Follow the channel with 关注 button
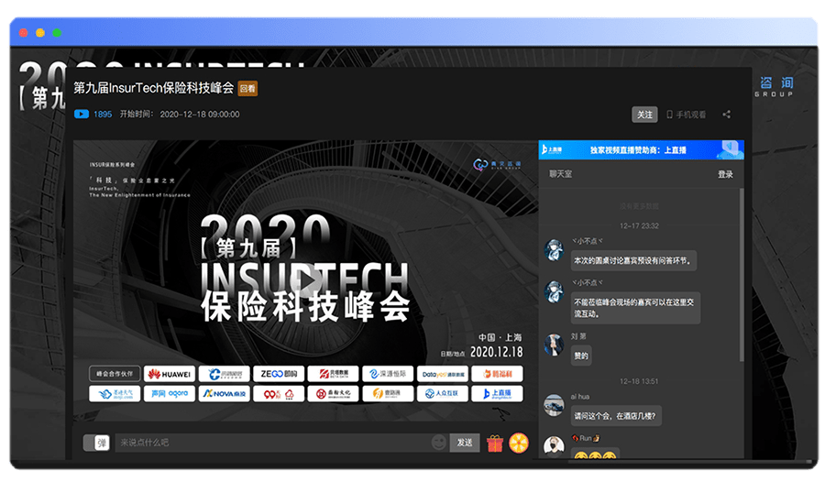 click(644, 115)
